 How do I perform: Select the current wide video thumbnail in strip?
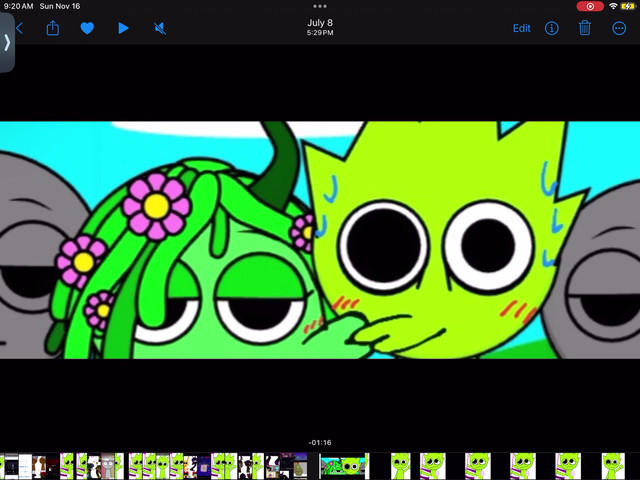pos(344,466)
